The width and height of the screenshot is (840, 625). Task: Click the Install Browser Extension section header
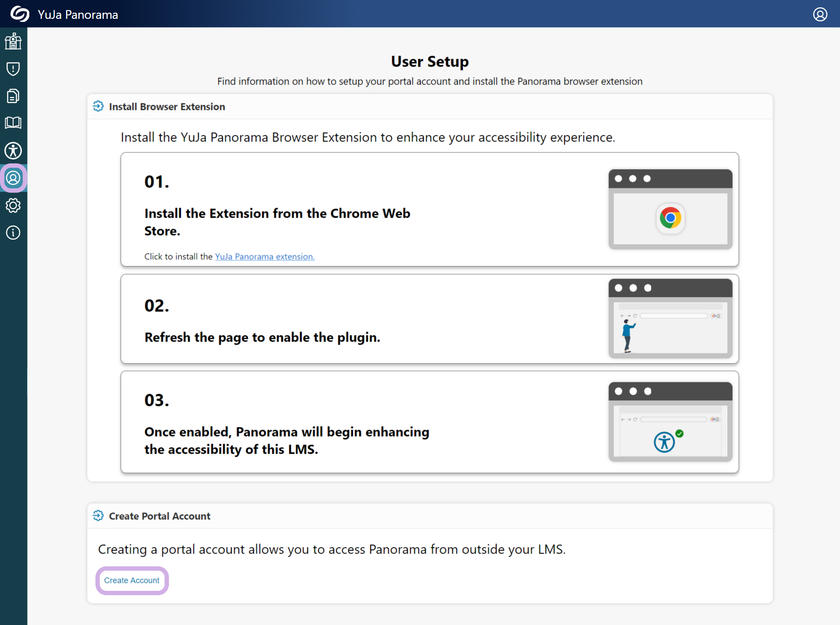click(167, 107)
